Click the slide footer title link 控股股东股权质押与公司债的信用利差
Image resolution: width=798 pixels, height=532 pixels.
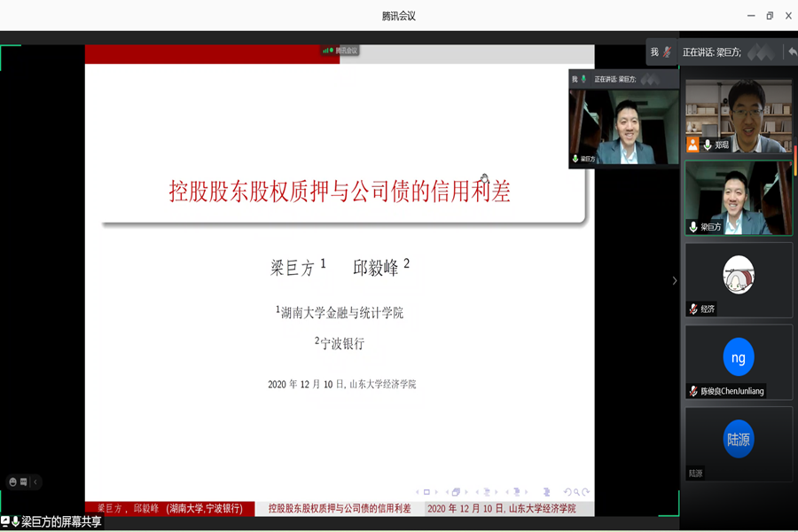340,509
